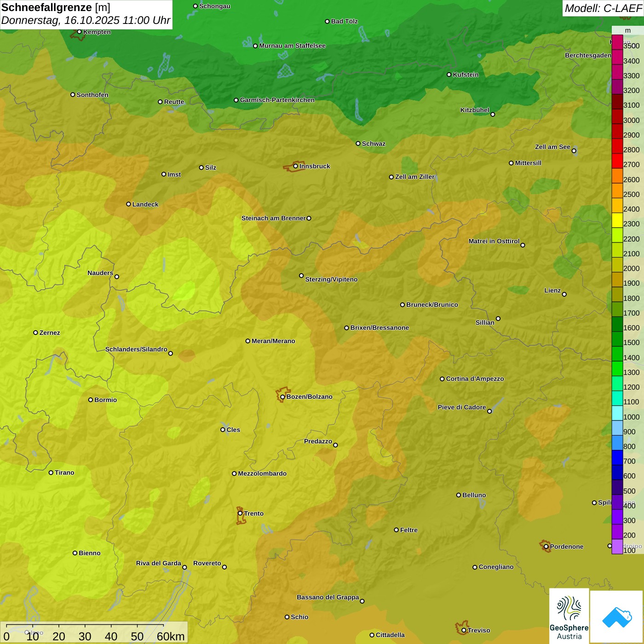Screen dimensions: 644x644
Task: Click the blue cloud mountain logo
Action: pyautogui.click(x=617, y=617)
